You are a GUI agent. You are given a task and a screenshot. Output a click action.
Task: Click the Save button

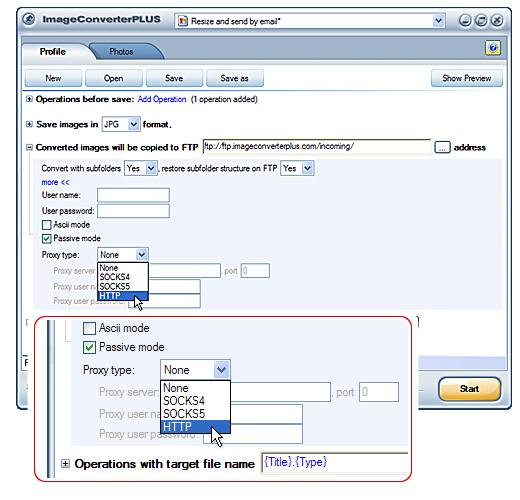click(174, 78)
